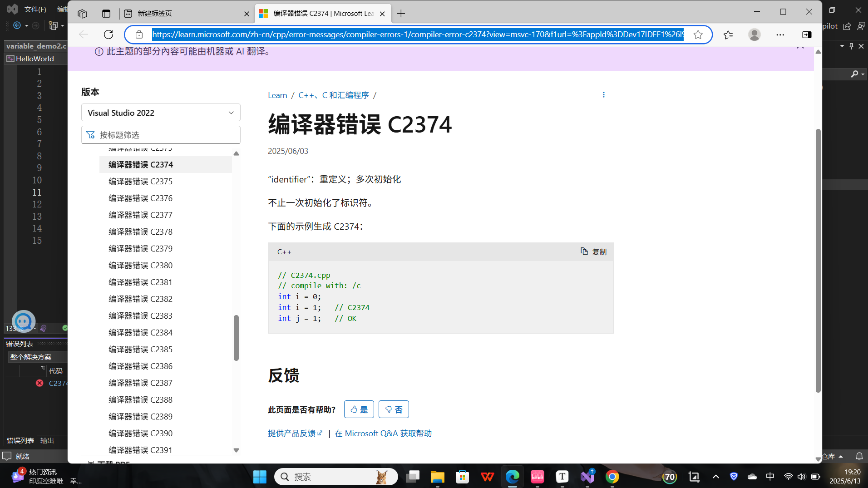868x488 pixels.
Task: Toggle the Edge sidebar icon
Action: [x=807, y=35]
